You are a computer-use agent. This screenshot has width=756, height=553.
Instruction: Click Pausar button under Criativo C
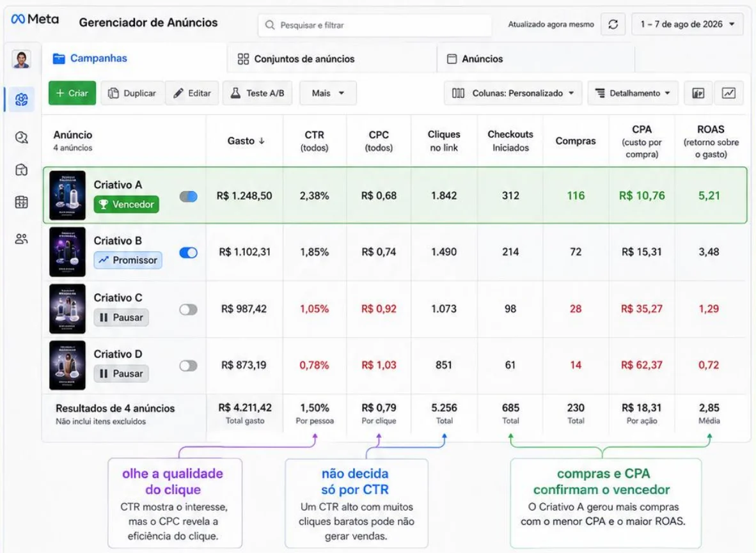click(x=121, y=317)
